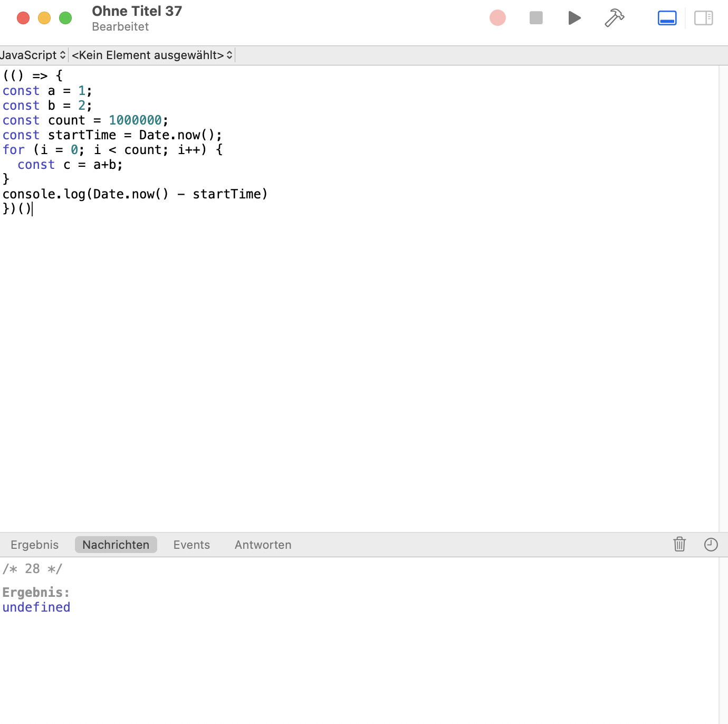Screen dimensions: 728x724
Task: Show the Antworten tab
Action: (263, 545)
